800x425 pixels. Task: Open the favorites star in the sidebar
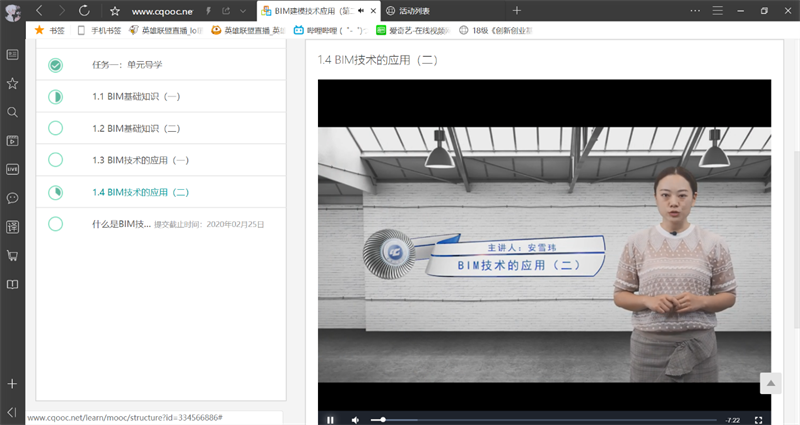(x=12, y=83)
